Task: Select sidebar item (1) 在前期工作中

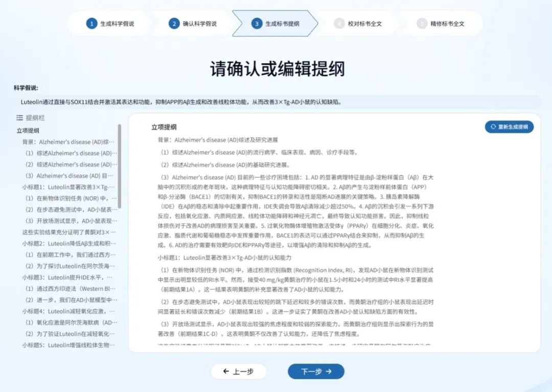Action: click(x=71, y=255)
